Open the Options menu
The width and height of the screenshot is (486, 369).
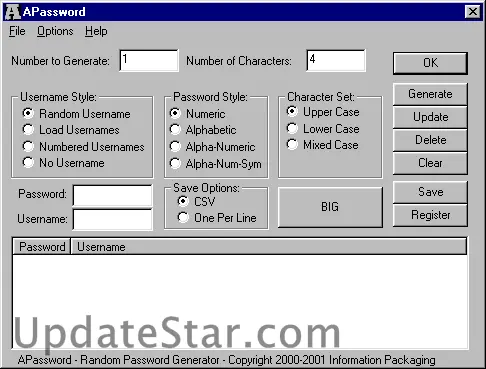click(55, 31)
